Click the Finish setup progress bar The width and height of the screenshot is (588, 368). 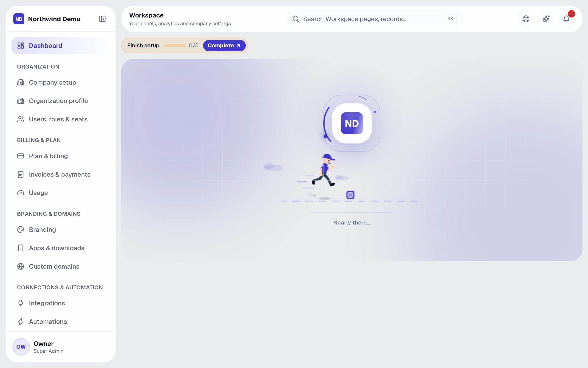(175, 46)
